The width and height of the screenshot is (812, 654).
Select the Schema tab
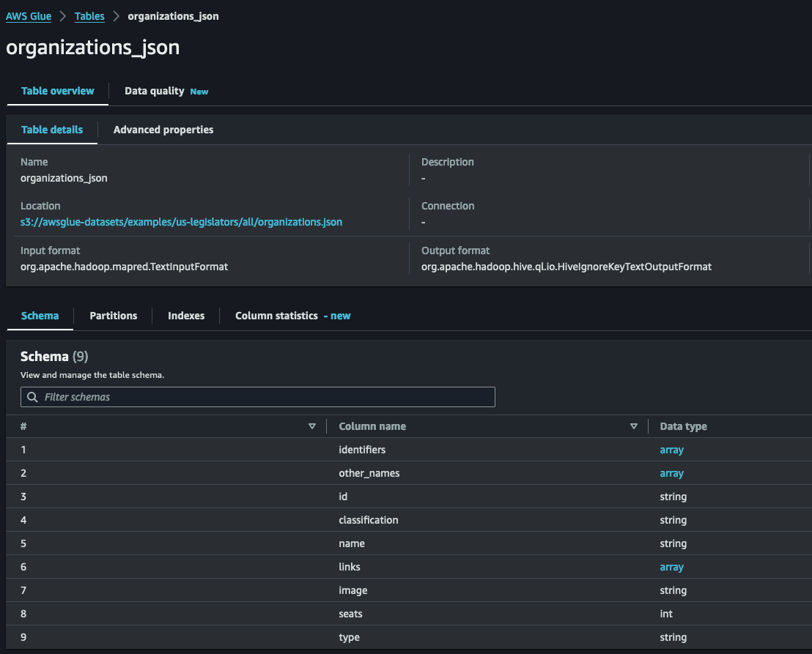pyautogui.click(x=40, y=316)
